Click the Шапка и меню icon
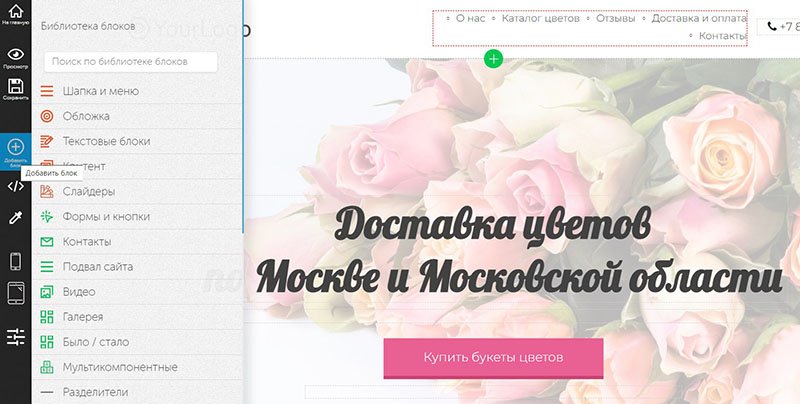The width and height of the screenshot is (800, 404). (x=47, y=91)
